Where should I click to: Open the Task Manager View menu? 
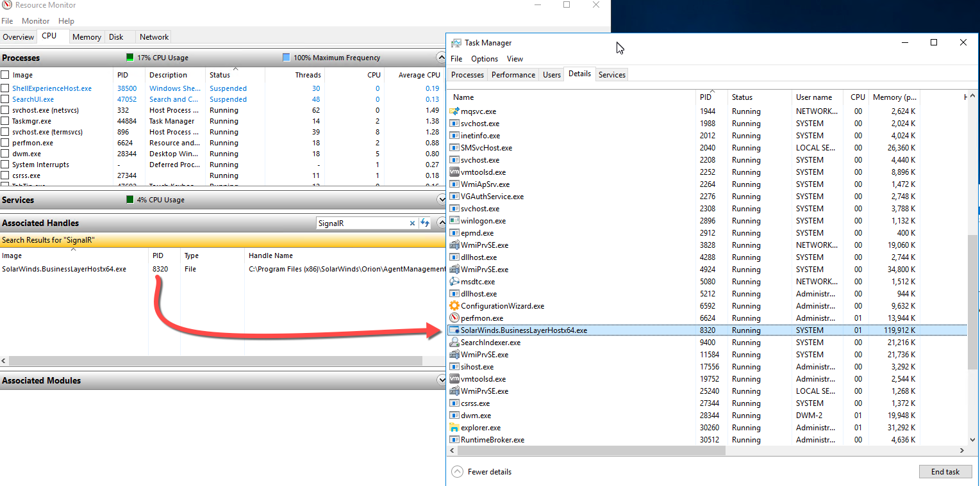coord(515,59)
